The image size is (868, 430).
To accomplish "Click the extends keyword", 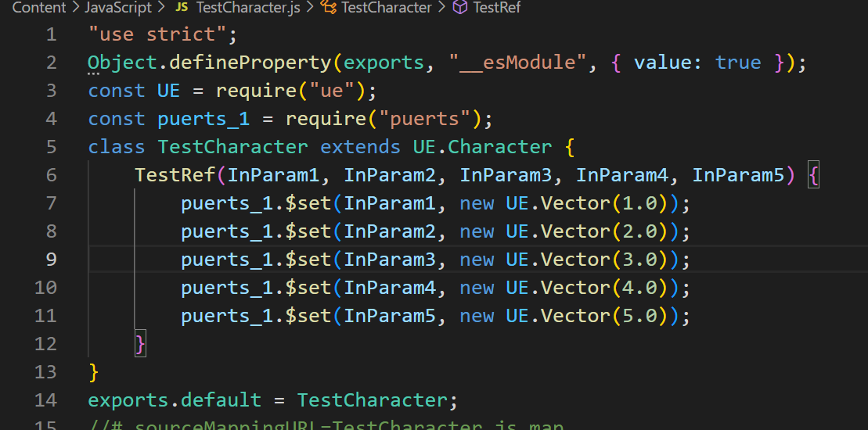I will point(360,147).
